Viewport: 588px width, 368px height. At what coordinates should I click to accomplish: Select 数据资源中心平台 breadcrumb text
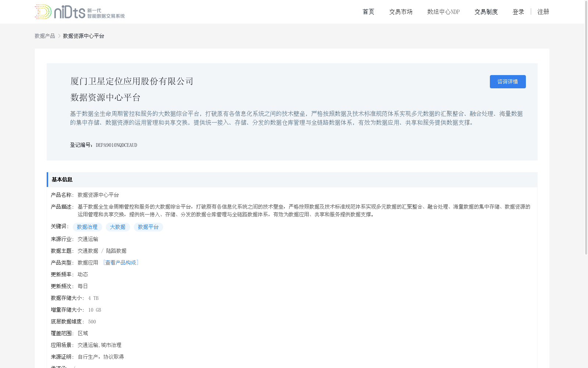point(83,36)
